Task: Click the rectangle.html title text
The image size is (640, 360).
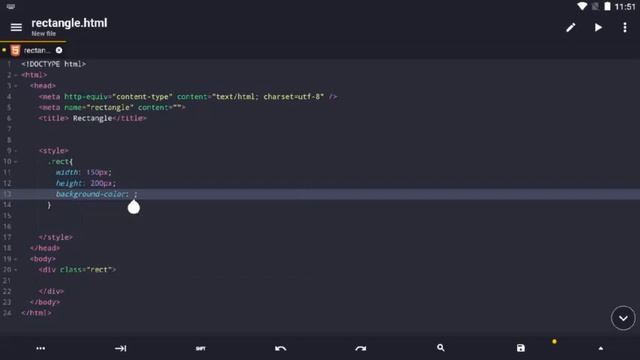Action: tap(69, 23)
